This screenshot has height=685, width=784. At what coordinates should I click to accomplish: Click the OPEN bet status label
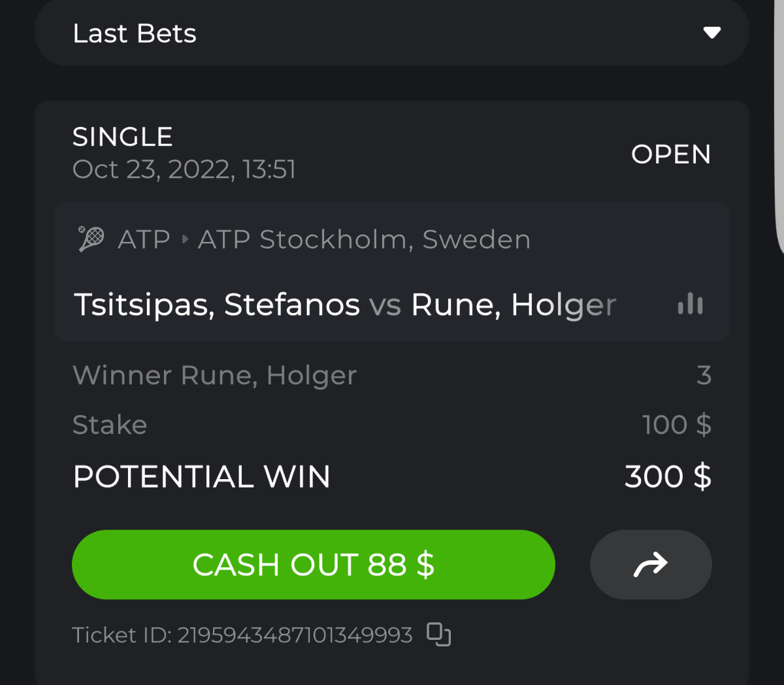[x=671, y=154]
